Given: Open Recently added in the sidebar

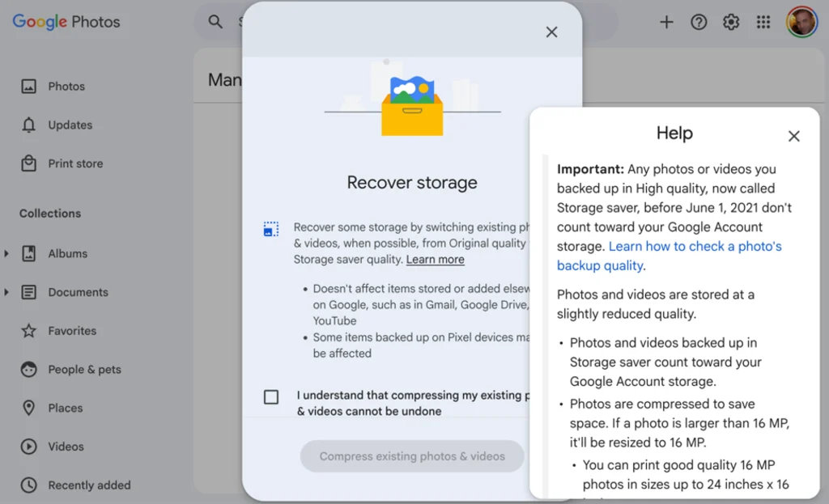Looking at the screenshot, I should [89, 485].
